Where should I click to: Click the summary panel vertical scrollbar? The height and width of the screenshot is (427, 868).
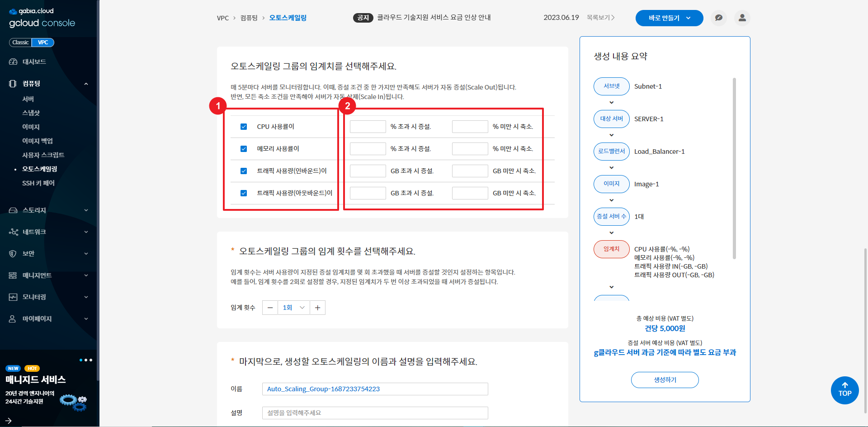(734, 168)
